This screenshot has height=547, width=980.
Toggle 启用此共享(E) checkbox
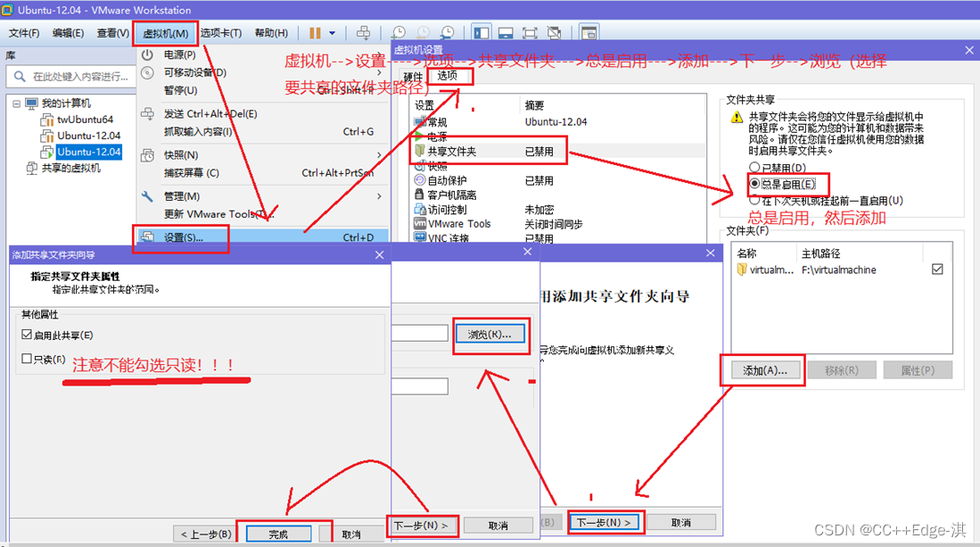(x=26, y=335)
